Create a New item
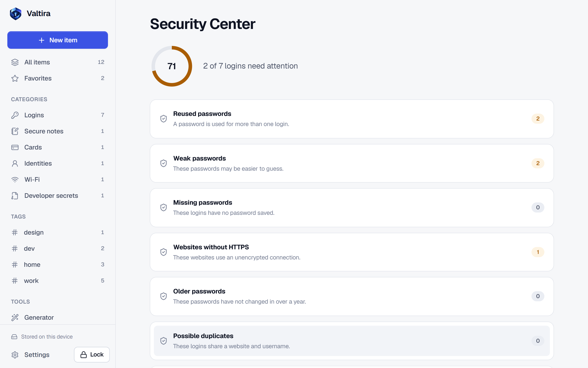This screenshot has width=588, height=368. 58,40
